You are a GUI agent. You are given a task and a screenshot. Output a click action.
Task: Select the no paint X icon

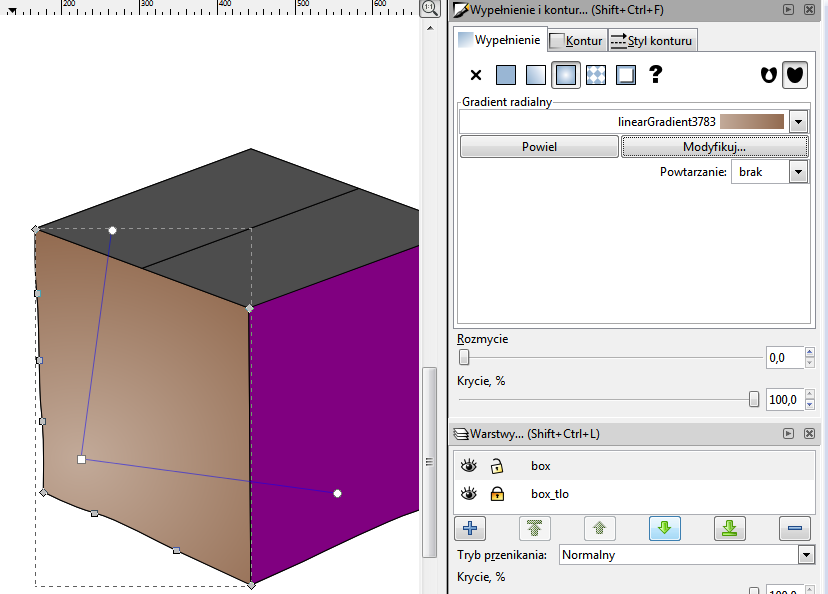[x=476, y=75]
